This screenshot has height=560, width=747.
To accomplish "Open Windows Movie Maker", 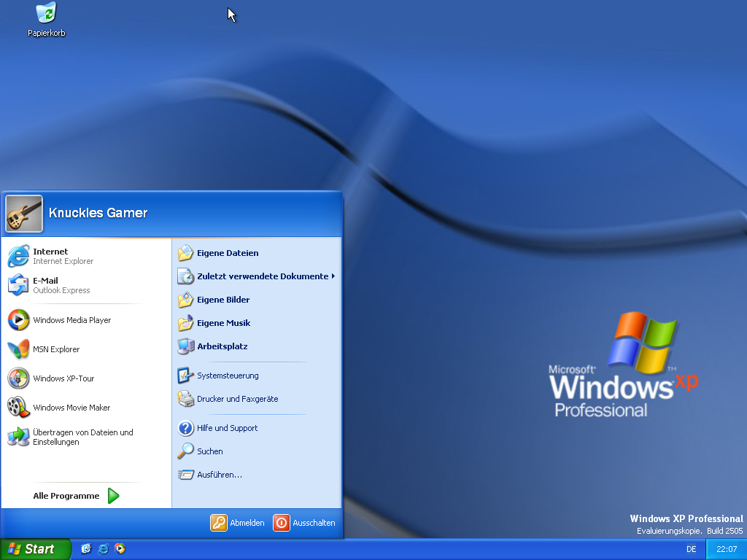I will pos(71,408).
